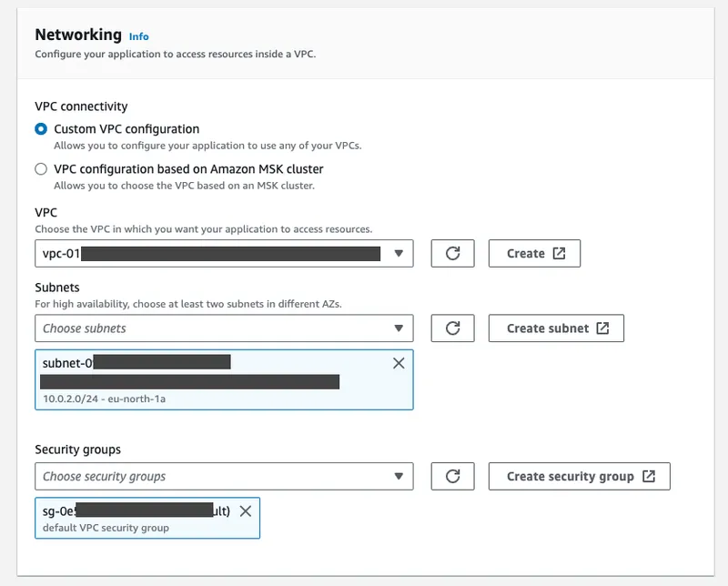The image size is (728, 586).
Task: Refresh the Subnets list
Action: coord(452,328)
